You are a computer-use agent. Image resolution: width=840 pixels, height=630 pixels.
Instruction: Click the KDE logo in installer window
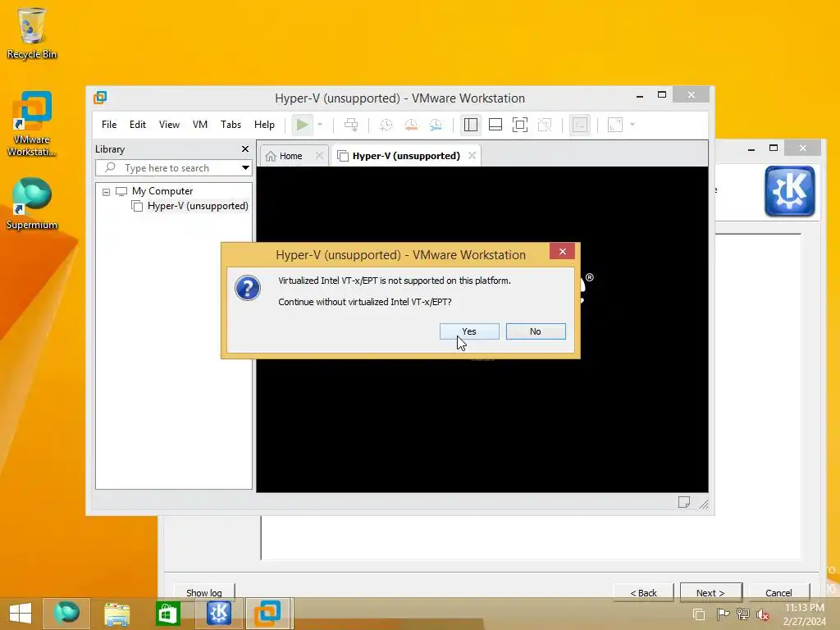[790, 191]
